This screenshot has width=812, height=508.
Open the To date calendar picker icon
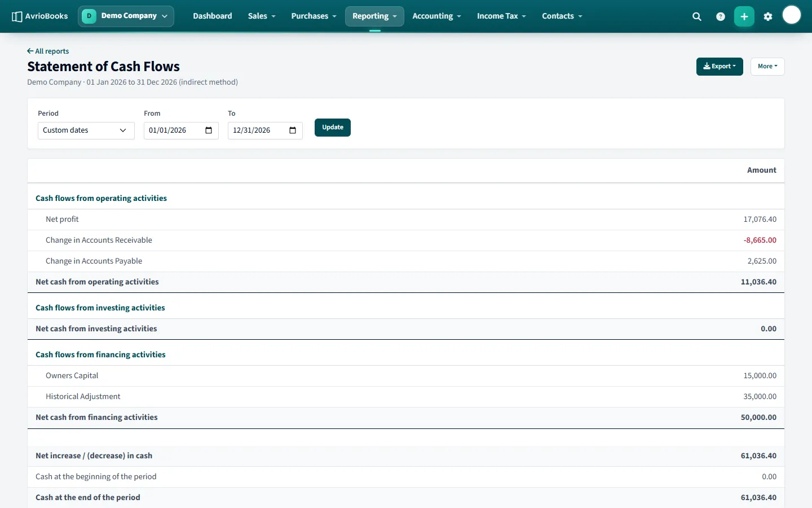(293, 130)
